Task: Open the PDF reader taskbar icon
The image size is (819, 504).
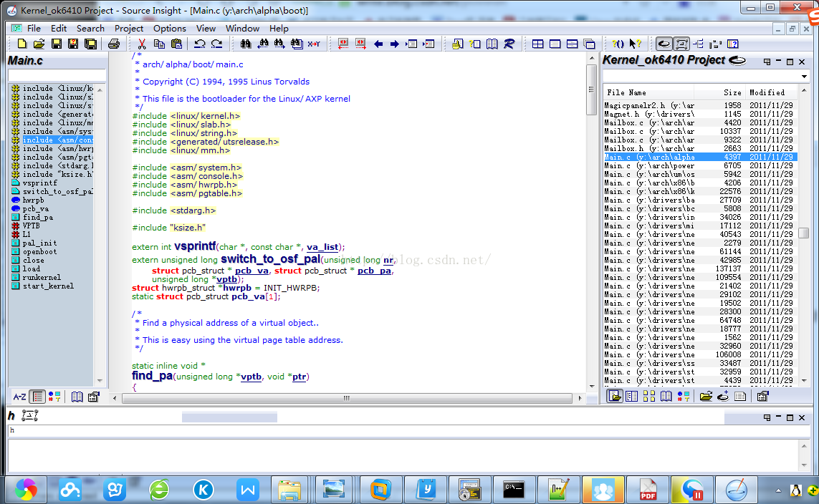Action: tap(648, 490)
